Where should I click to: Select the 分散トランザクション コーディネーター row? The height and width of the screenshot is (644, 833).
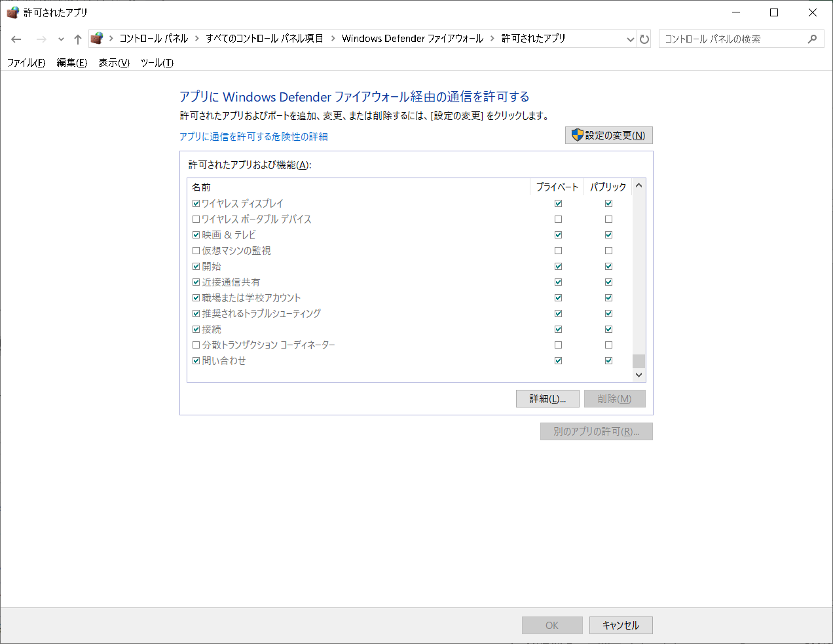click(x=410, y=345)
